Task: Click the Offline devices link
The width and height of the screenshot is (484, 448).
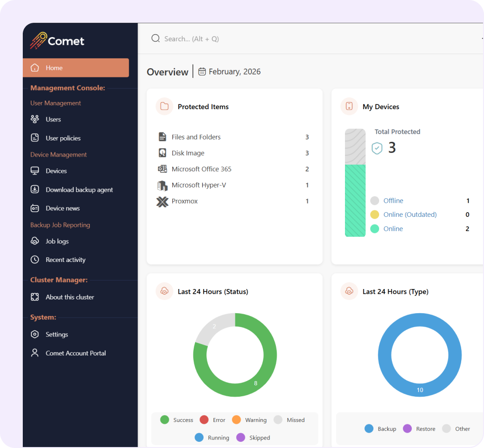Action: tap(393, 201)
